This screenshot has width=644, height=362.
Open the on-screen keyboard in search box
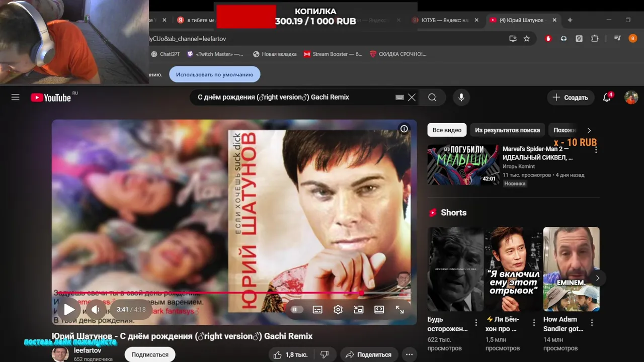(x=400, y=98)
